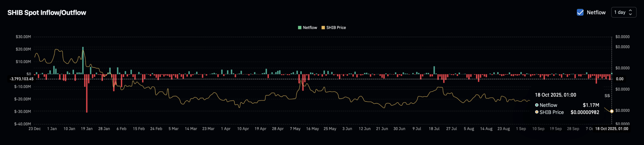Click the -3,793,103.45 crosshair value label
Image resolution: width=644 pixels, height=145 pixels.
tap(22, 79)
